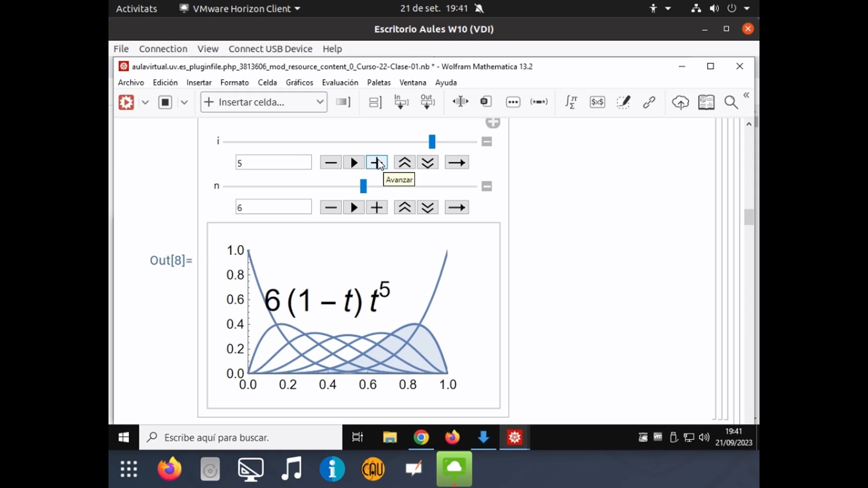Image resolution: width=868 pixels, height=488 pixels.
Task: Open the Gráficos menu
Action: click(299, 82)
